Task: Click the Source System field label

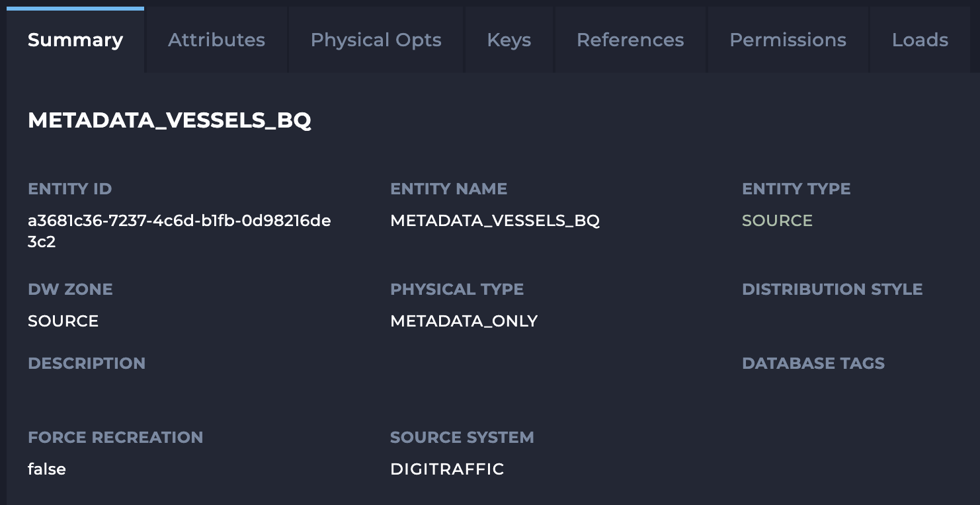Action: point(462,438)
